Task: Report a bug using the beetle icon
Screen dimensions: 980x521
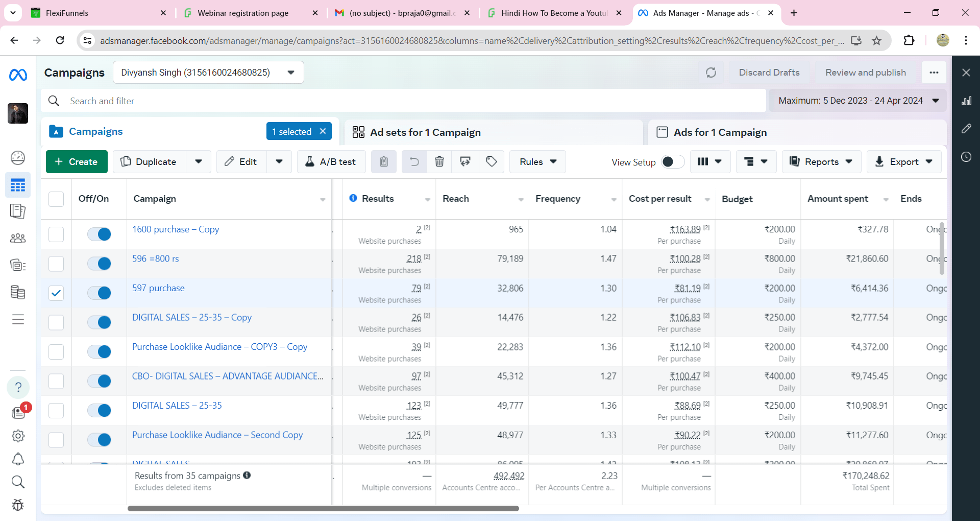Action: pos(18,505)
